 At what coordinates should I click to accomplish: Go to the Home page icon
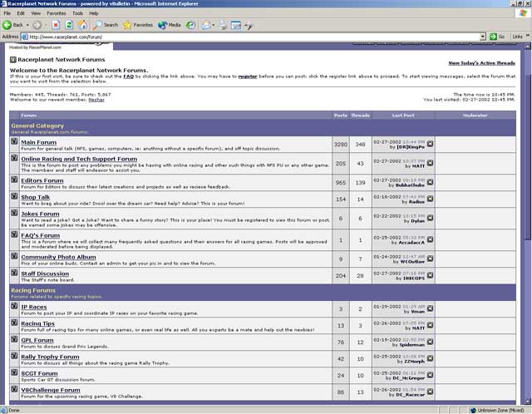pos(83,25)
